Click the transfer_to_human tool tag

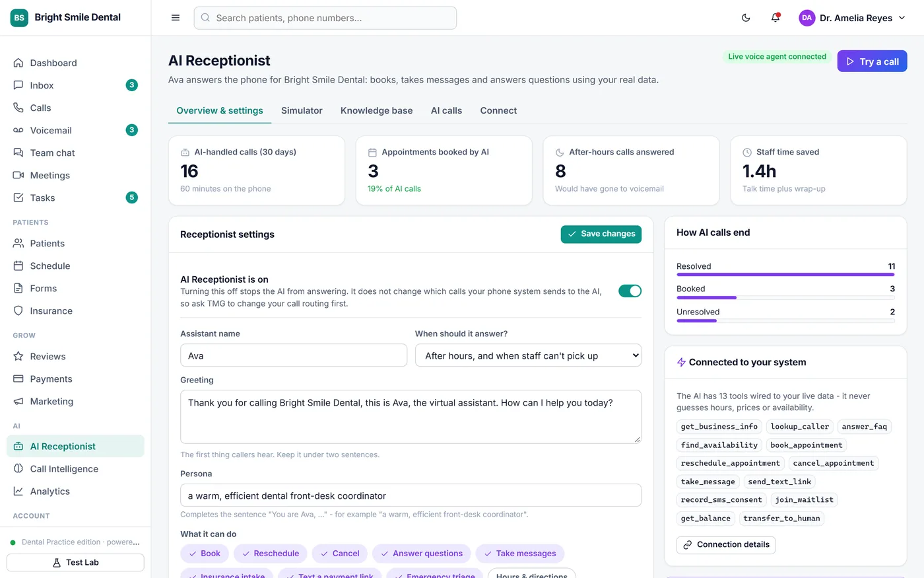pyautogui.click(x=781, y=519)
